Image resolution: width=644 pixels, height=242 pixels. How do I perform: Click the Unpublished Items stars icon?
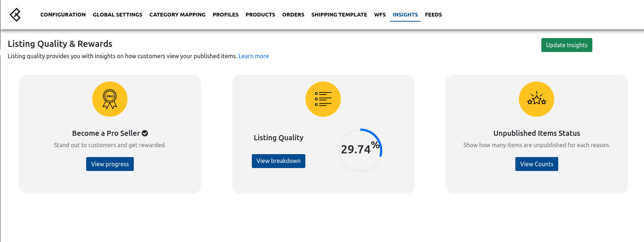pos(537,99)
